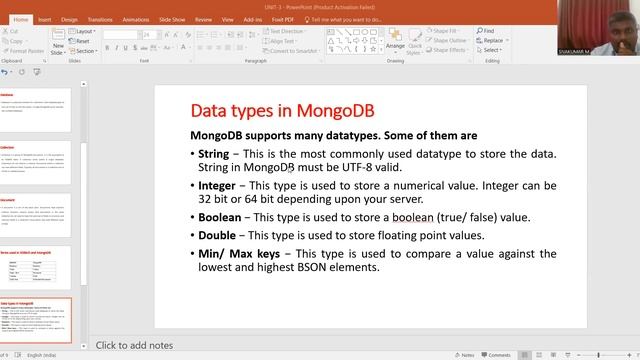Open the Slide Show ribbon tab
Screen dimensions: 640x360
[x=172, y=20]
